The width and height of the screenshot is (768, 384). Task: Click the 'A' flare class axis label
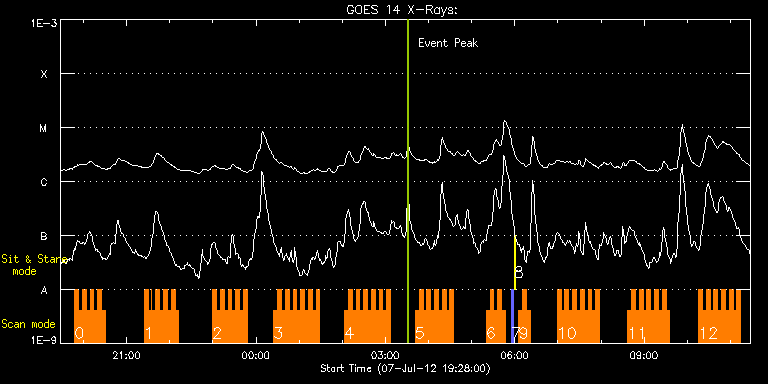44,290
